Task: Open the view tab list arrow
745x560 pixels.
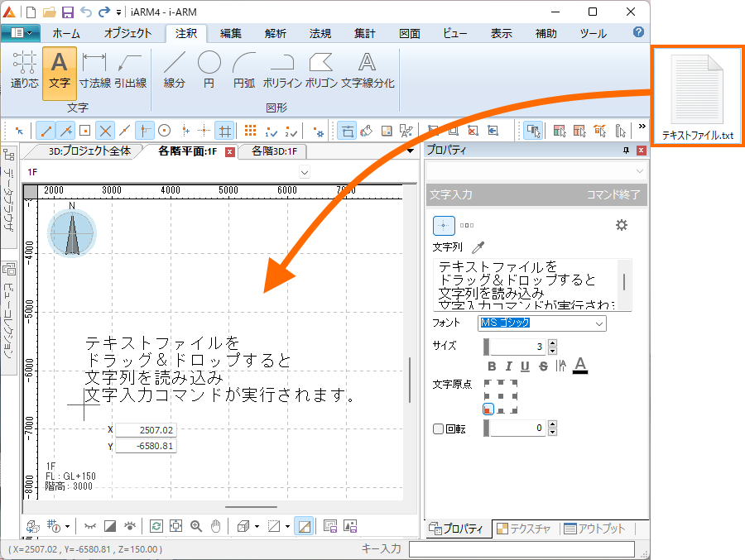Action: (411, 151)
